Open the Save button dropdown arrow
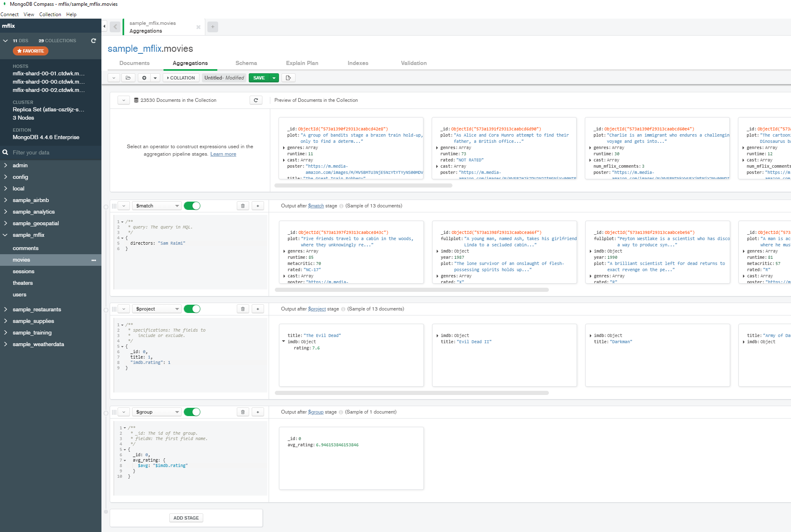 (x=274, y=78)
